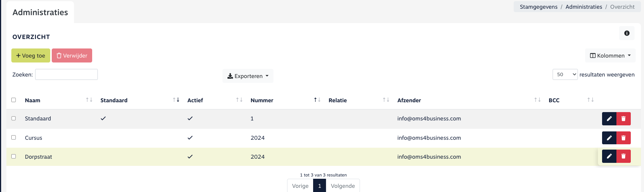
Task: Open the Kolommen dropdown
Action: 610,56
